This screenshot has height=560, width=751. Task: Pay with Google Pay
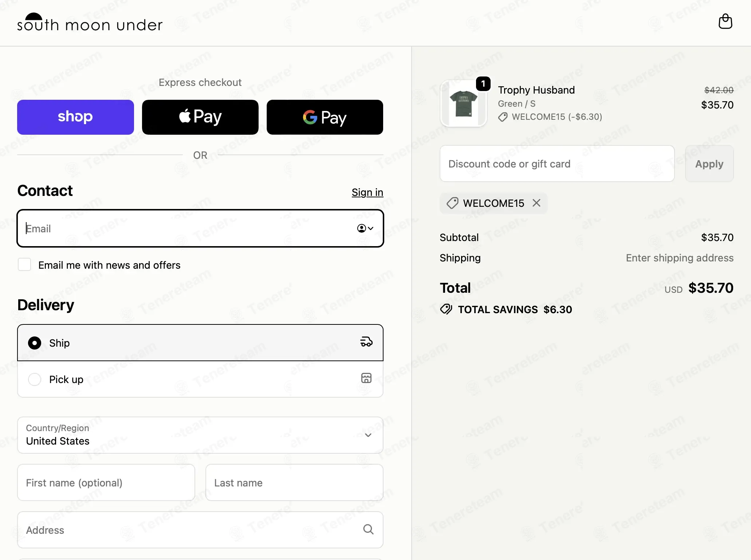pos(325,117)
